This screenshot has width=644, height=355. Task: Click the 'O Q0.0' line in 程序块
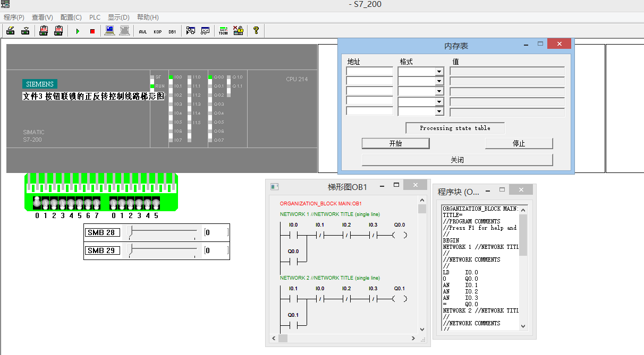pyautogui.click(x=460, y=279)
